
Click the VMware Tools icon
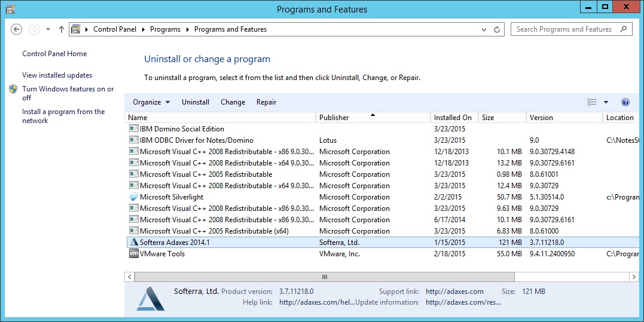point(133,253)
